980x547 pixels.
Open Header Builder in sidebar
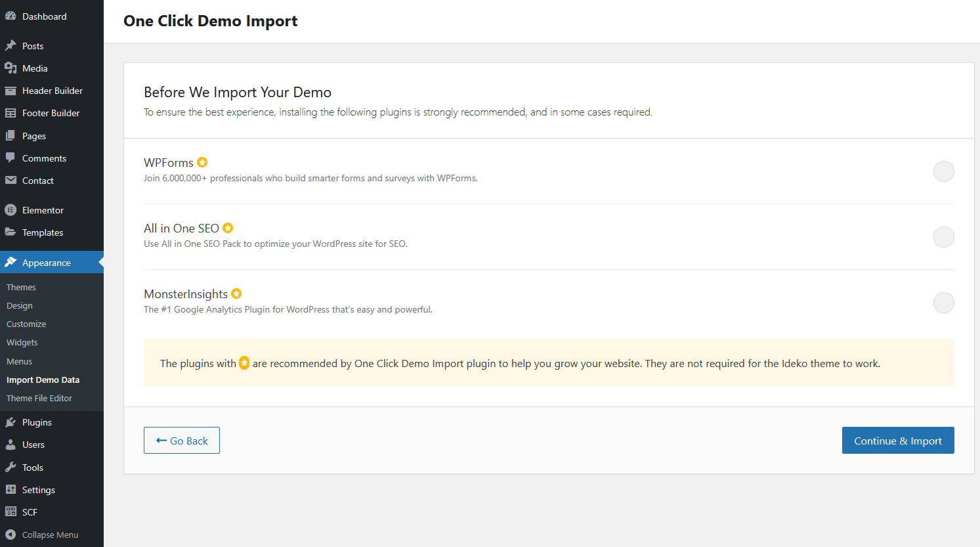point(53,91)
